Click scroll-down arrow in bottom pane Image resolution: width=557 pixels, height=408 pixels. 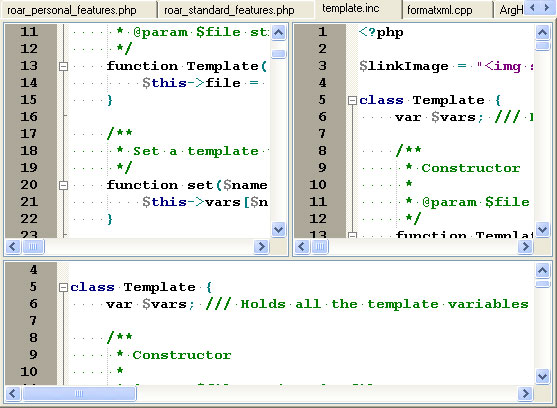point(542,376)
